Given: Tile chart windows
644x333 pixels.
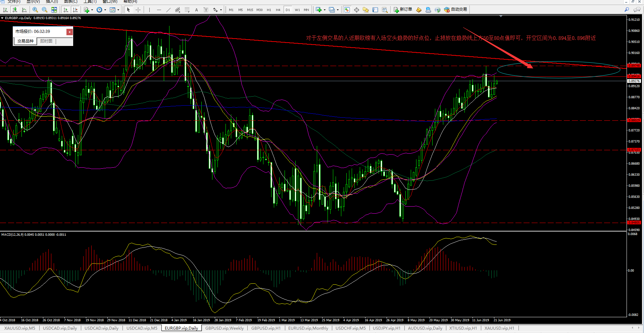Looking at the screenshot, I should click(54, 10).
